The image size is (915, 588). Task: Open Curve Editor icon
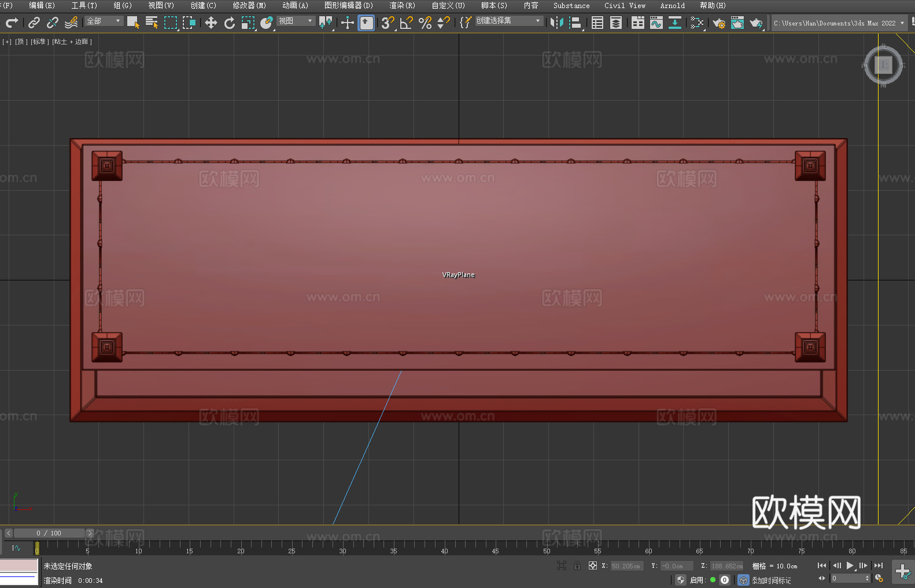[656, 23]
